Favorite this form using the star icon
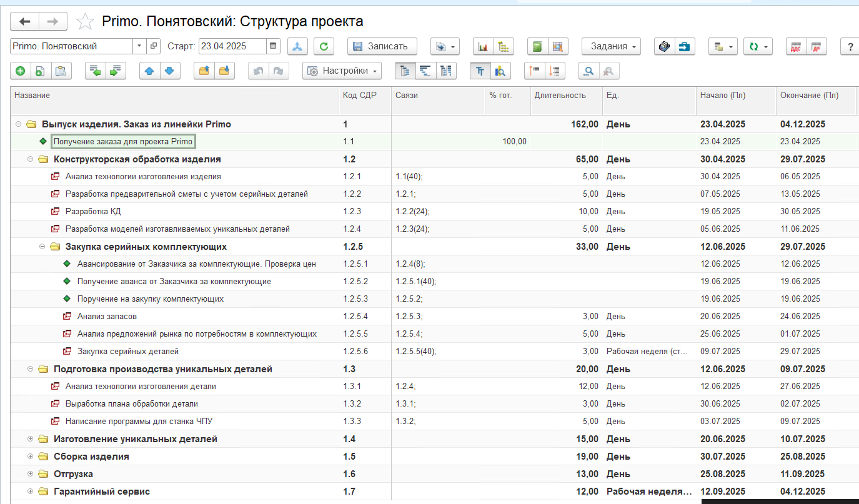859x504 pixels. pyautogui.click(x=85, y=22)
